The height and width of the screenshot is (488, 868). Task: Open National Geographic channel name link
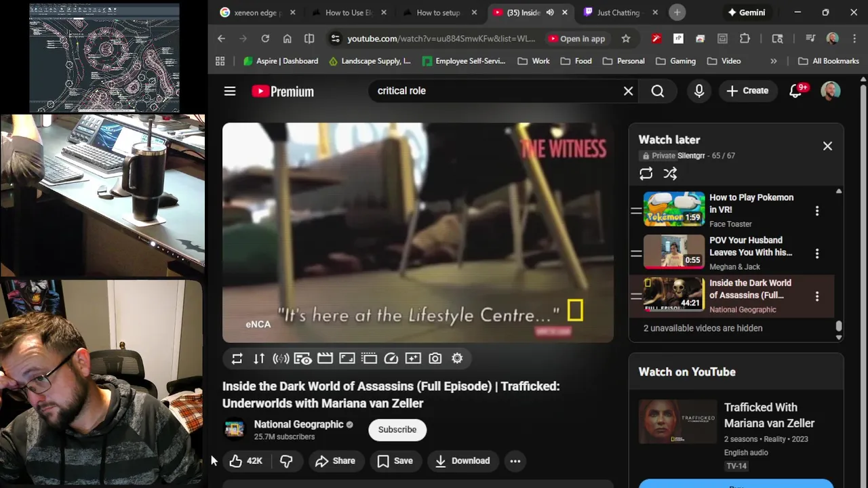coord(299,424)
